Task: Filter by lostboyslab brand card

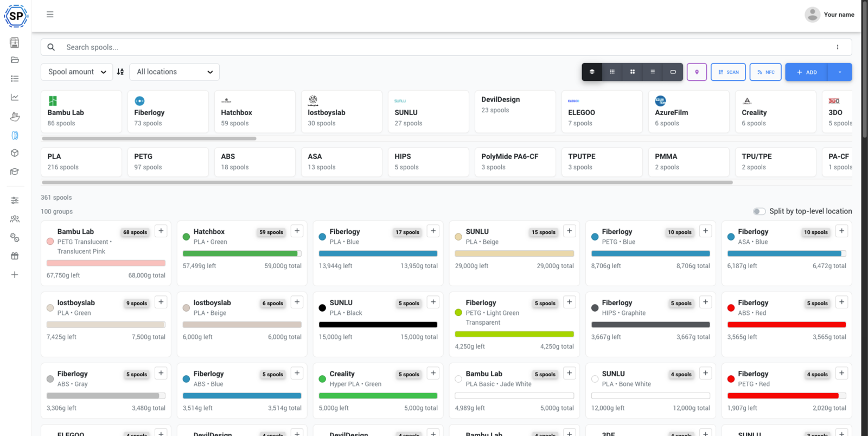Action: pyautogui.click(x=342, y=112)
